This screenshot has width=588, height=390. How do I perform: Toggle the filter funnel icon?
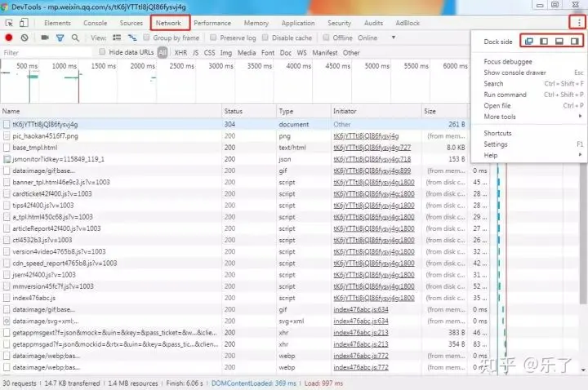60,38
